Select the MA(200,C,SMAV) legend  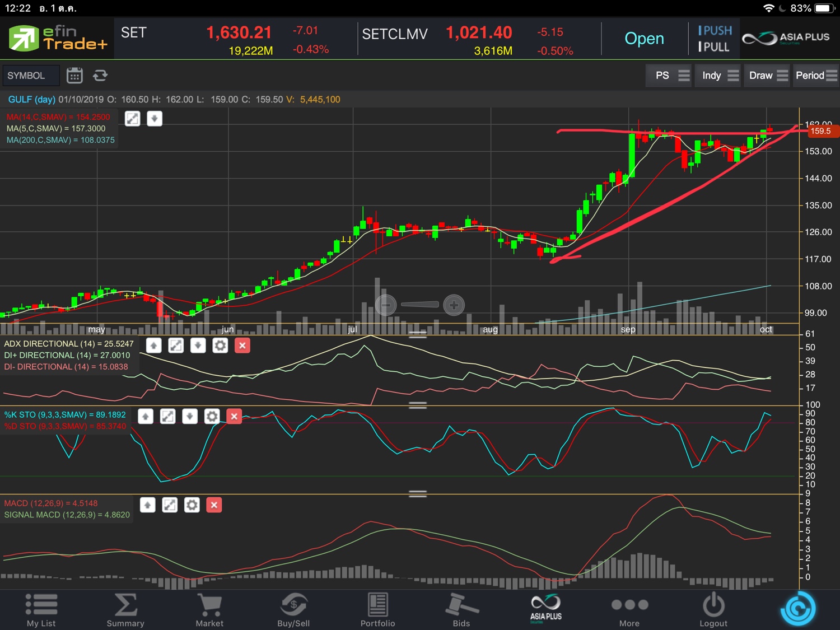click(60, 140)
